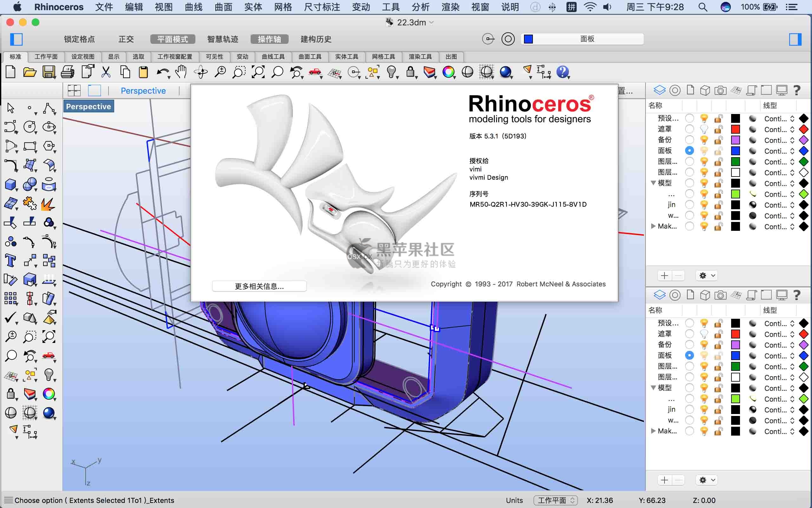The height and width of the screenshot is (508, 812).
Task: Click the New file icon in toolbar
Action: (x=11, y=72)
